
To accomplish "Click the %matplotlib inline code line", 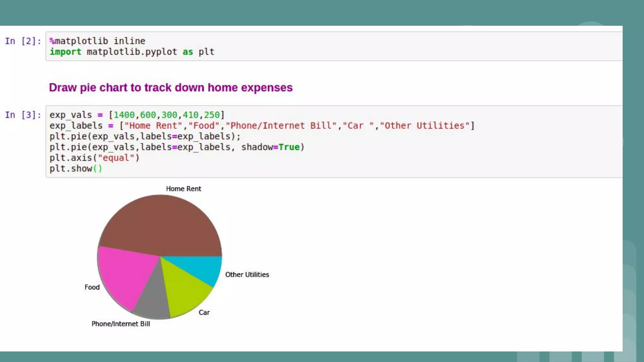I will click(x=97, y=41).
